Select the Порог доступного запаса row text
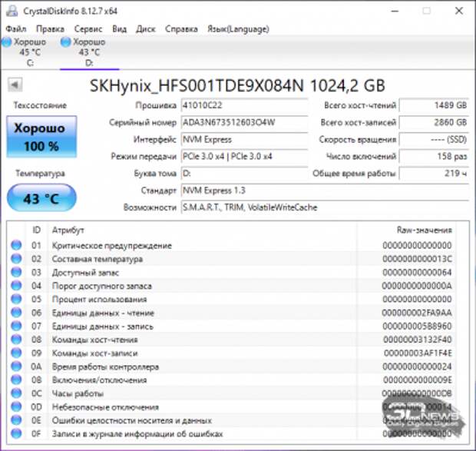Image resolution: width=476 pixels, height=451 pixels. coord(101,286)
